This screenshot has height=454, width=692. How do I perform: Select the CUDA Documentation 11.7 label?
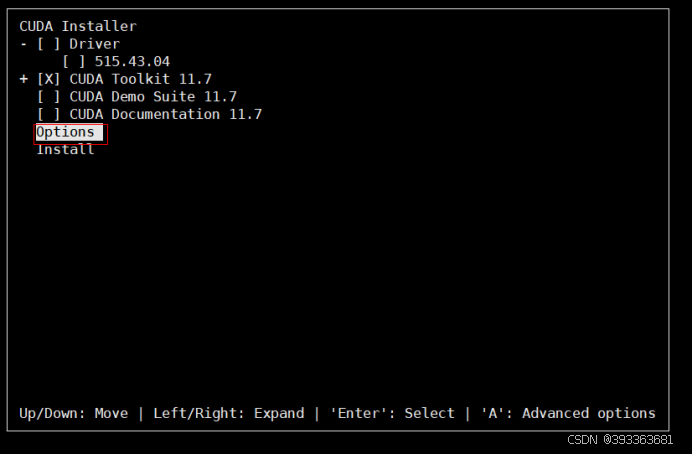coord(166,114)
